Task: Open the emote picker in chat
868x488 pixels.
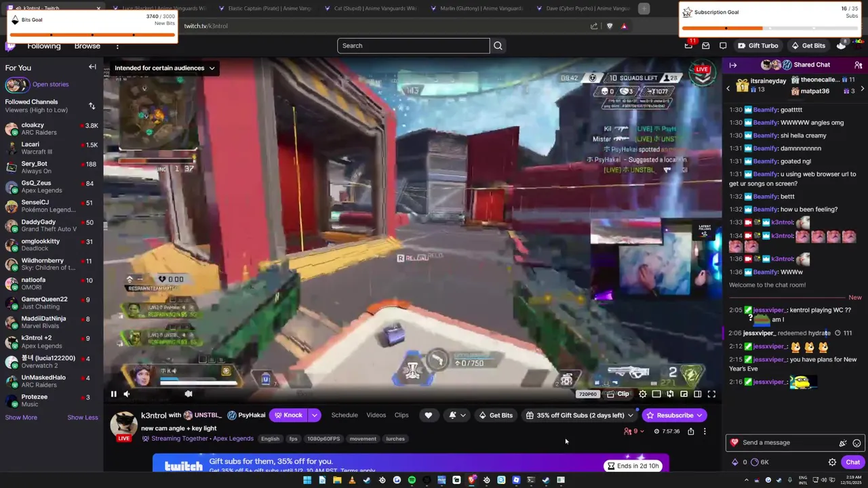Action: coord(856,443)
